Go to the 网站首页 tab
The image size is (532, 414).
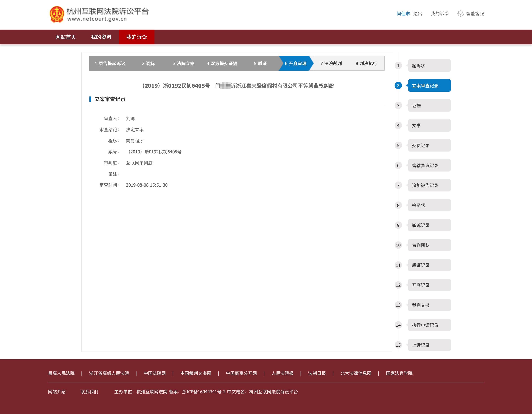(x=66, y=37)
